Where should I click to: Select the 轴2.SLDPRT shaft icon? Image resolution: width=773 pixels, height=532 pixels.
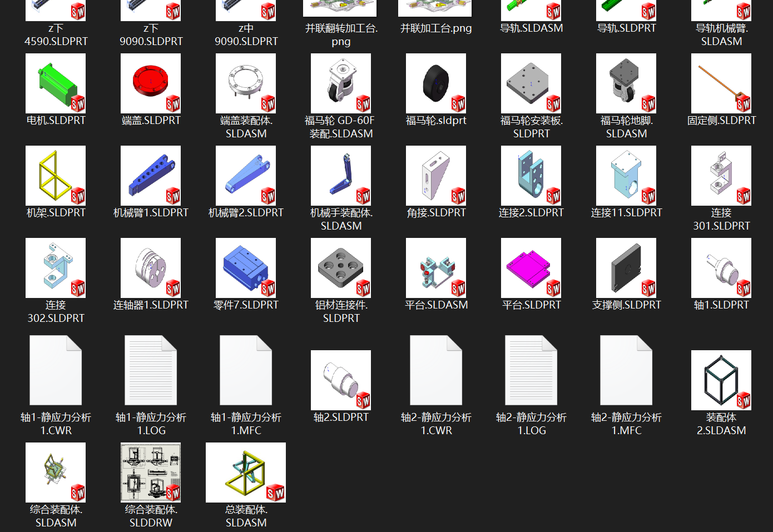[341, 380]
